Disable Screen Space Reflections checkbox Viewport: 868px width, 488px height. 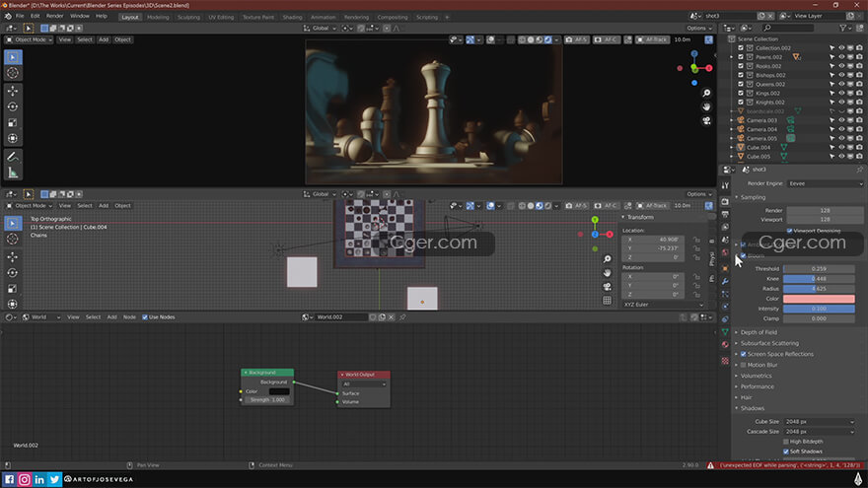click(x=744, y=354)
